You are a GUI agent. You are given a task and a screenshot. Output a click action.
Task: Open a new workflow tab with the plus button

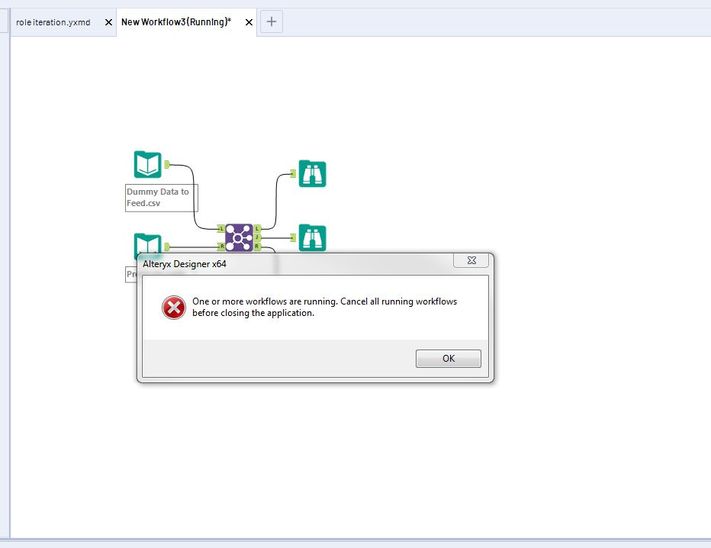pyautogui.click(x=272, y=22)
